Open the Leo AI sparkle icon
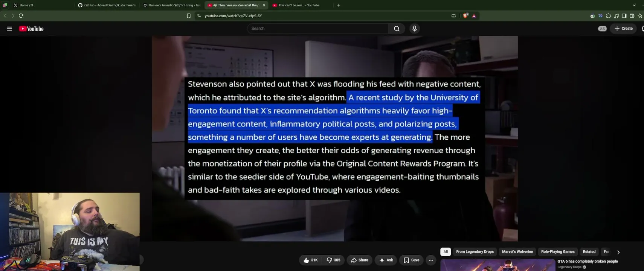Screen dimensions: 644x271 coord(640,16)
